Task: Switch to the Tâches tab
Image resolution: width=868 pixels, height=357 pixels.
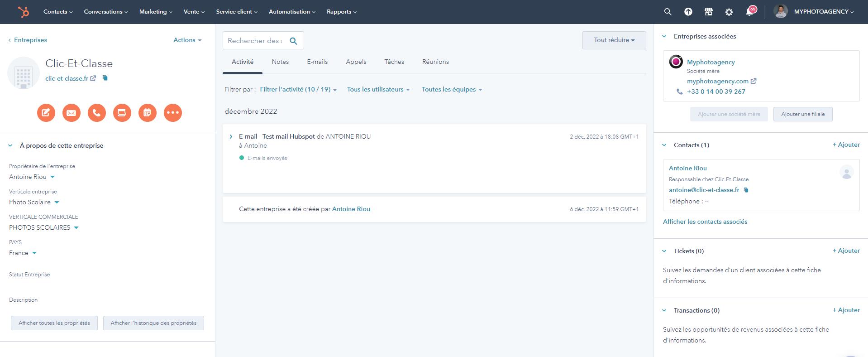Action: pos(394,62)
